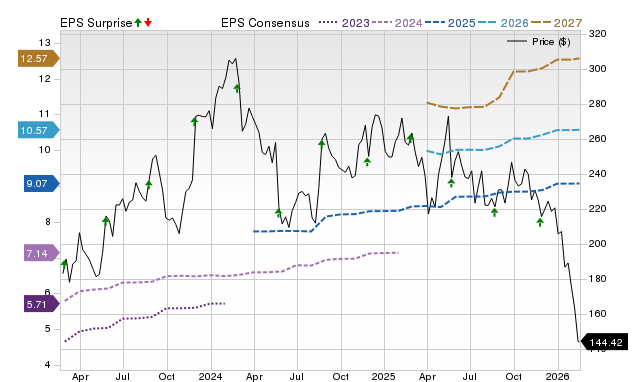The height and width of the screenshot is (382, 640).
Task: Click the left axis value '4'
Action: [x=47, y=365]
